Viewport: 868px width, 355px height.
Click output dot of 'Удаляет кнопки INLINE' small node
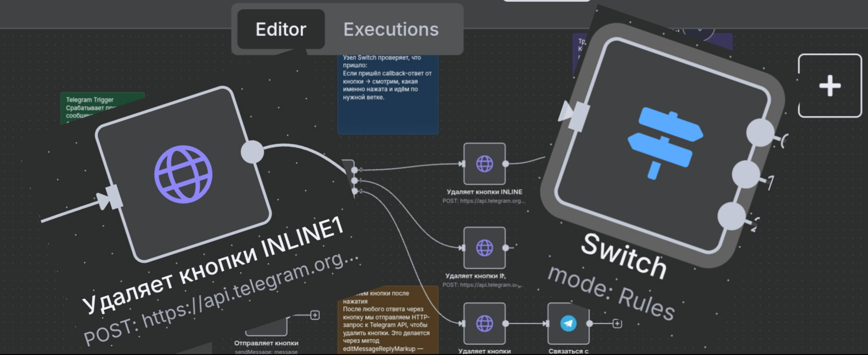(505, 164)
